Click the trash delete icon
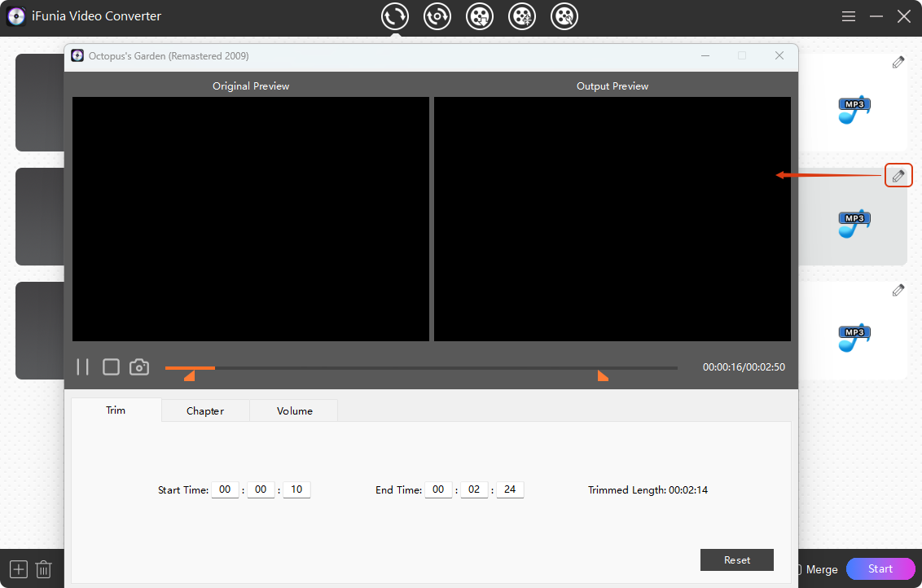The height and width of the screenshot is (588, 922). [x=44, y=569]
